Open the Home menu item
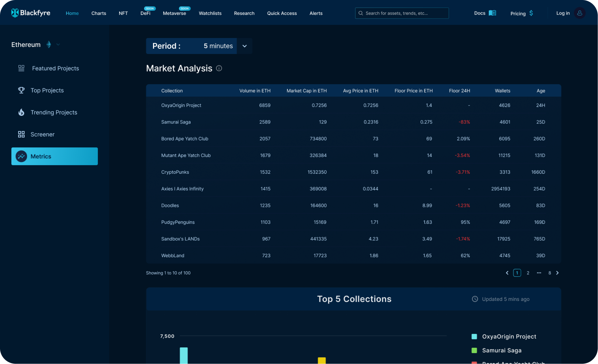The width and height of the screenshot is (598, 364). click(72, 13)
